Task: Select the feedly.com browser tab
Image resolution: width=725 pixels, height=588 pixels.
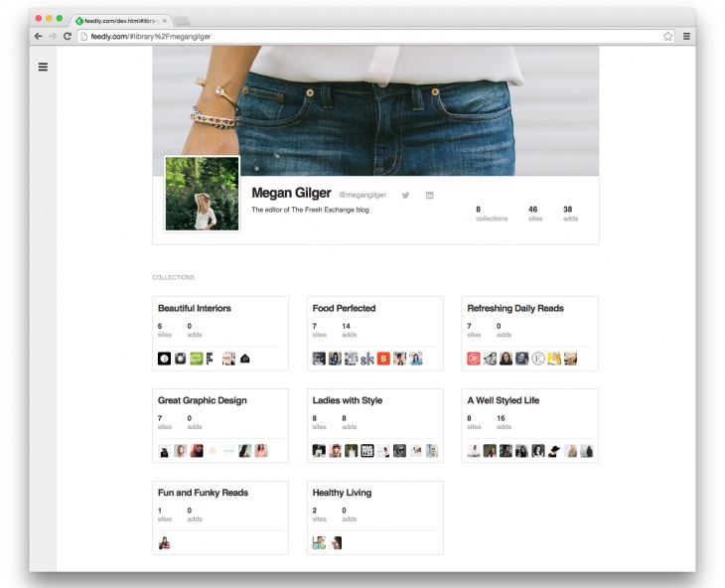Action: pos(121,21)
